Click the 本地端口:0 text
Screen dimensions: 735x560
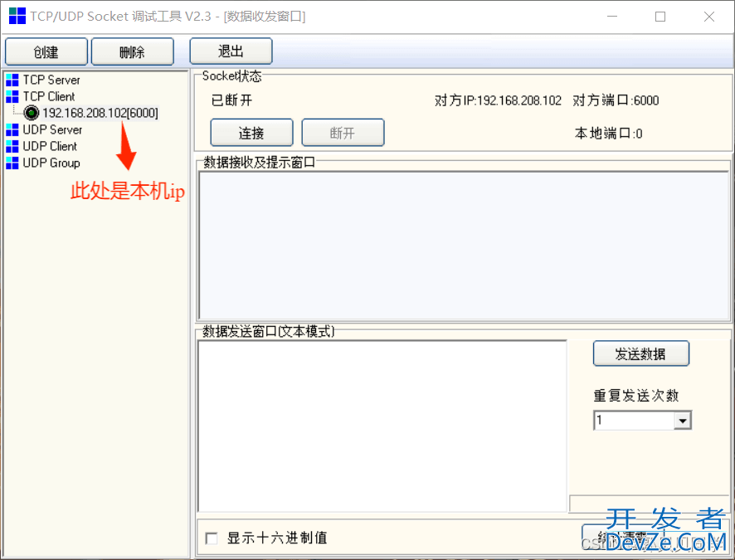[608, 134]
